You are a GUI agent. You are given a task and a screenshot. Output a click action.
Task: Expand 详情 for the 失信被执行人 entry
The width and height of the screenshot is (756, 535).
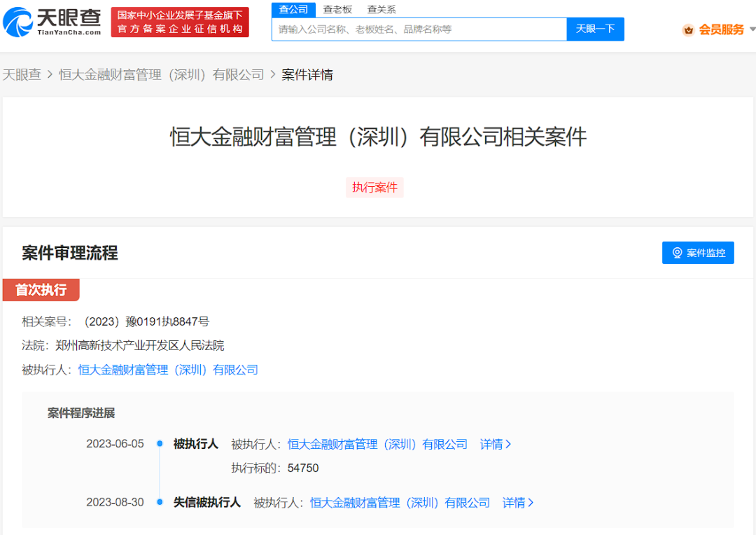[x=517, y=503]
